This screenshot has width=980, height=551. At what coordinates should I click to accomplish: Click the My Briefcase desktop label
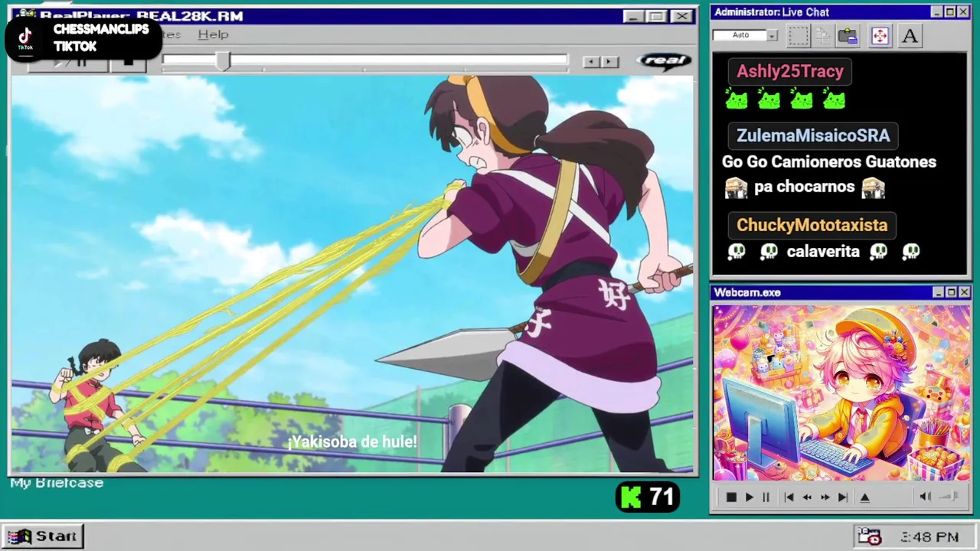pos(57,483)
